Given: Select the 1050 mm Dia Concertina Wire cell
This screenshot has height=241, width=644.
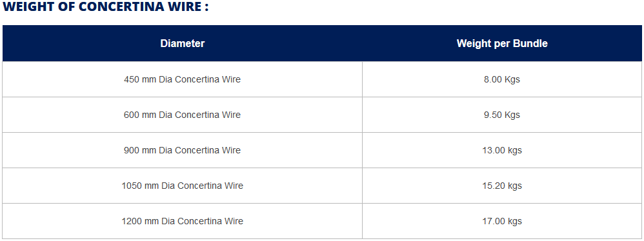Looking at the screenshot, I should (183, 186).
